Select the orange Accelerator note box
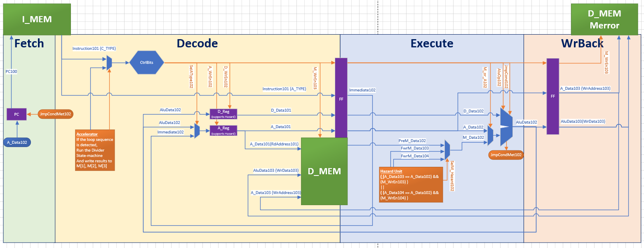The height and width of the screenshot is (248, 644). (x=95, y=150)
